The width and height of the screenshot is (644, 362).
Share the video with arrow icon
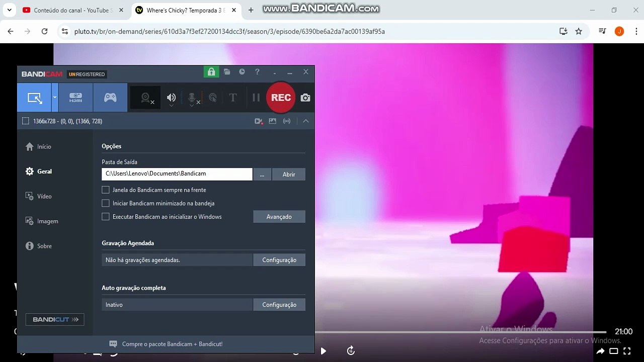(600, 351)
